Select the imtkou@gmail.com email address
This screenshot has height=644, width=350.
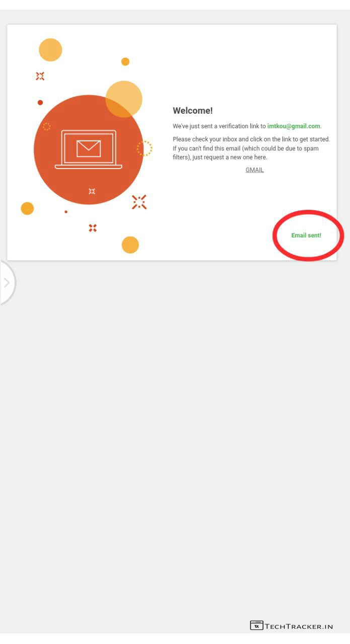pos(294,126)
